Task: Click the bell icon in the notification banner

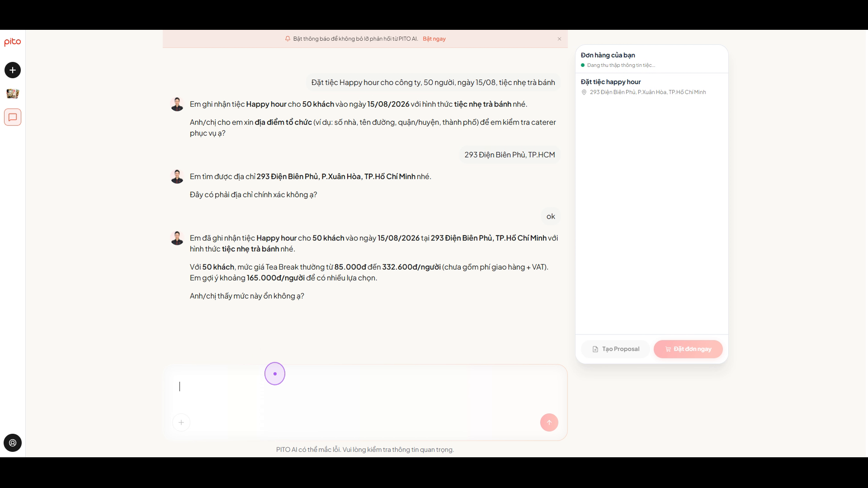Action: tap(288, 39)
